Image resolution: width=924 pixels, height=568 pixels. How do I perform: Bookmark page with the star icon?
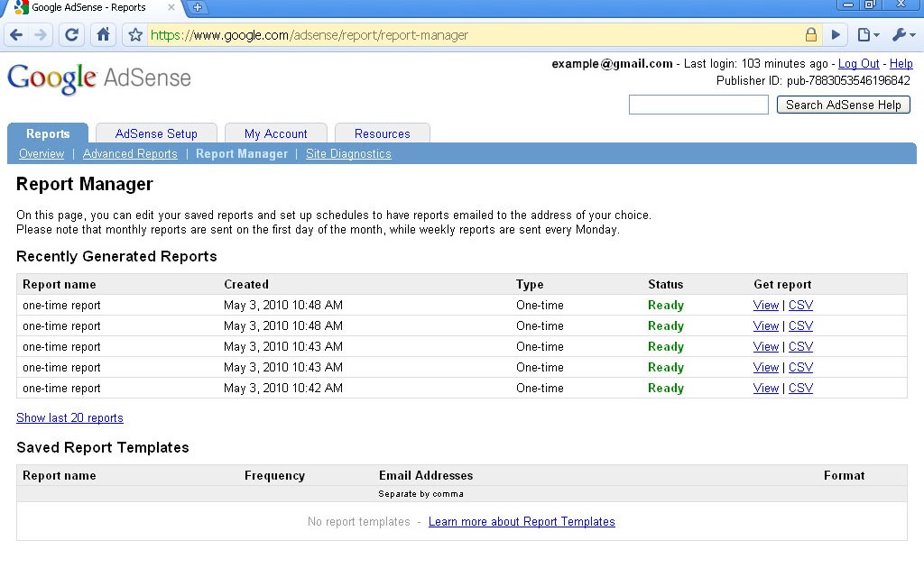[135, 35]
